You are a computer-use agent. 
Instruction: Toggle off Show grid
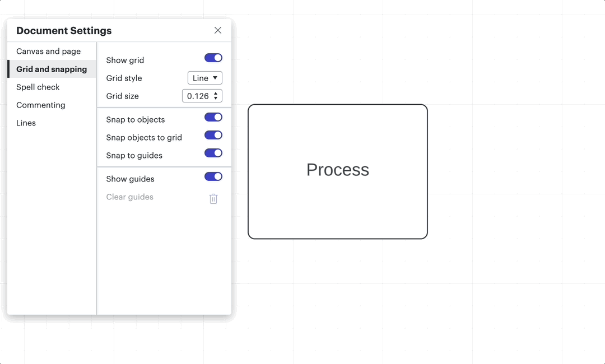(x=213, y=58)
